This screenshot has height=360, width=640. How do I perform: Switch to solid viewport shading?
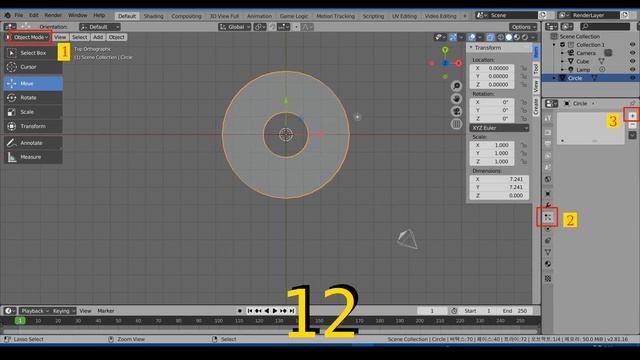[x=509, y=37]
